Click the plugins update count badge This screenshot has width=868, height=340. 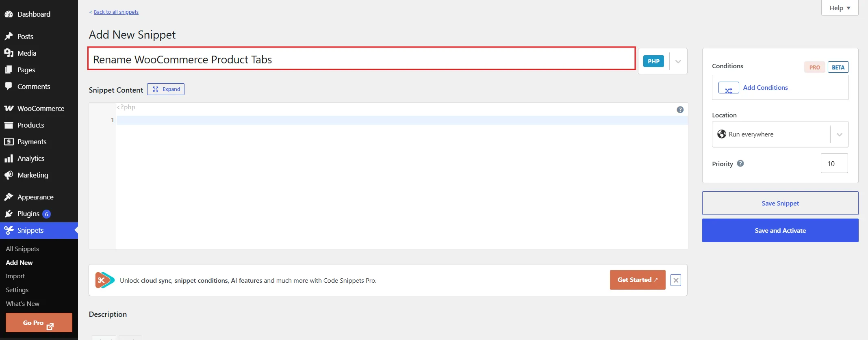click(x=46, y=214)
